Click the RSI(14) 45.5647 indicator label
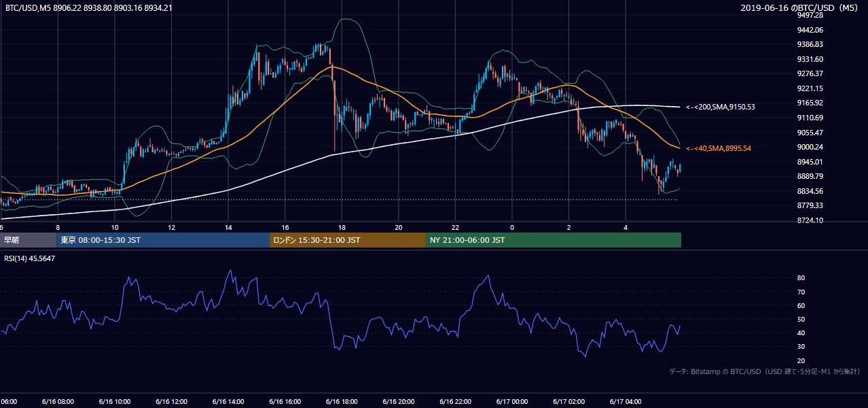Screen dimensions: 868x408 tap(30, 258)
